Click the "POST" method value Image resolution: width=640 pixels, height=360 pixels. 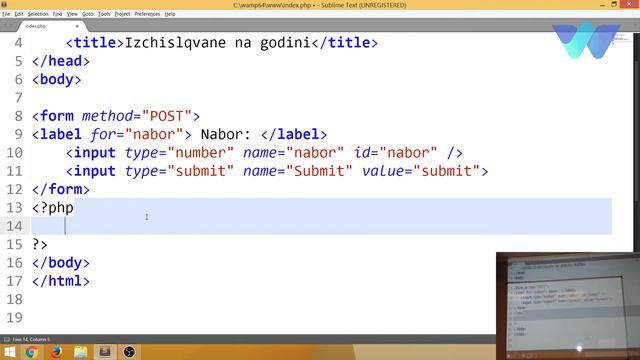[x=167, y=116]
